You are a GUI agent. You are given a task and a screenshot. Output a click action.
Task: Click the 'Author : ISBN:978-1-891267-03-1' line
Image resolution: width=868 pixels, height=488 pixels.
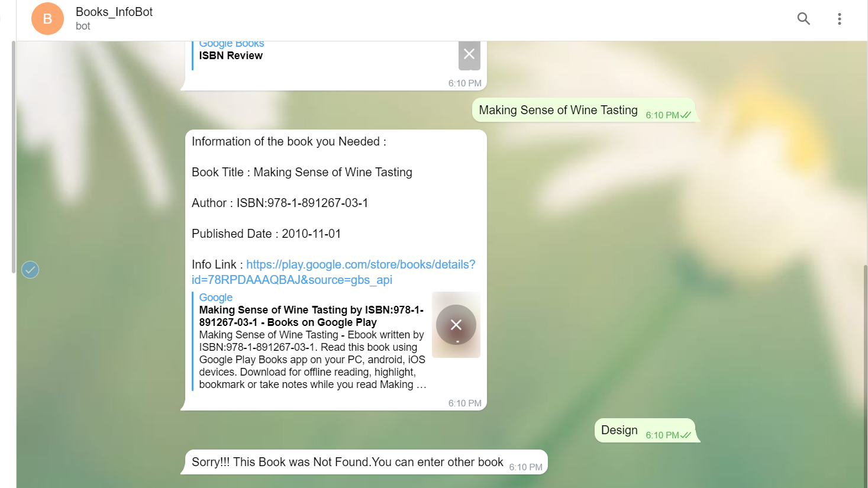tap(280, 203)
